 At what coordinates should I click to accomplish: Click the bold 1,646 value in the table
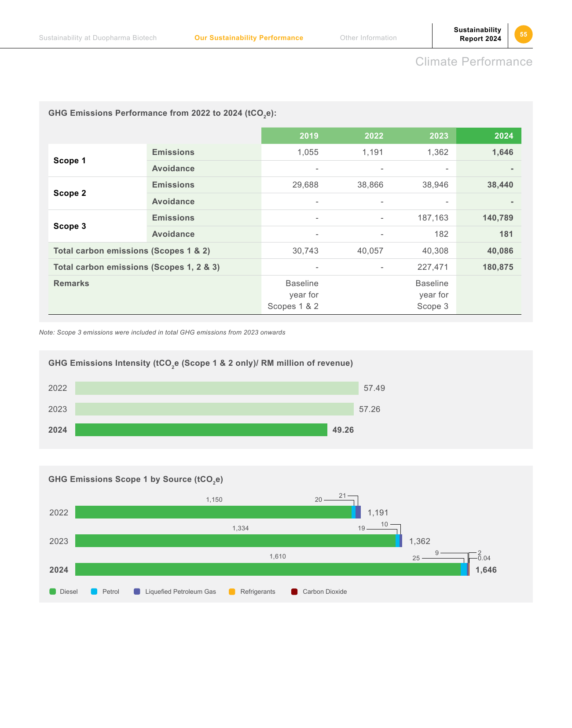tap(502, 152)
